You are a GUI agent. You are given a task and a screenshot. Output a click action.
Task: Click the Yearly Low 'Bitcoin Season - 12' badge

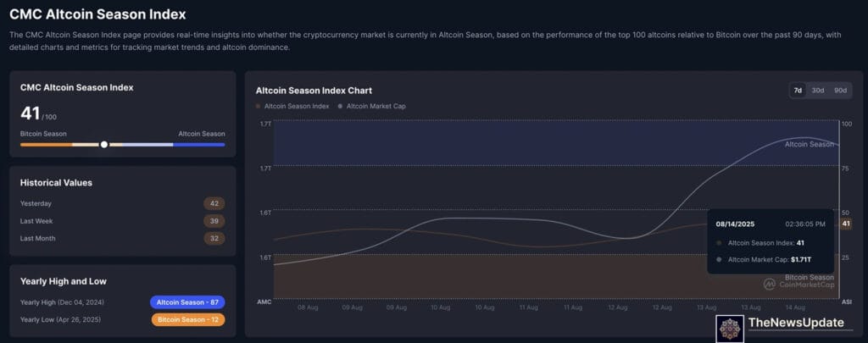click(x=187, y=320)
